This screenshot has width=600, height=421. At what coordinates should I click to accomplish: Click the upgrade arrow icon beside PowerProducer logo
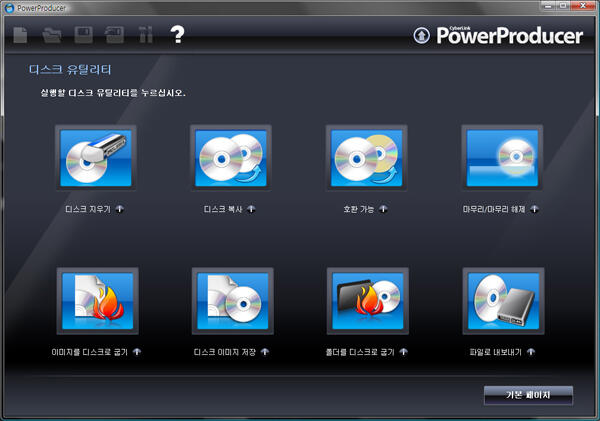coord(421,36)
